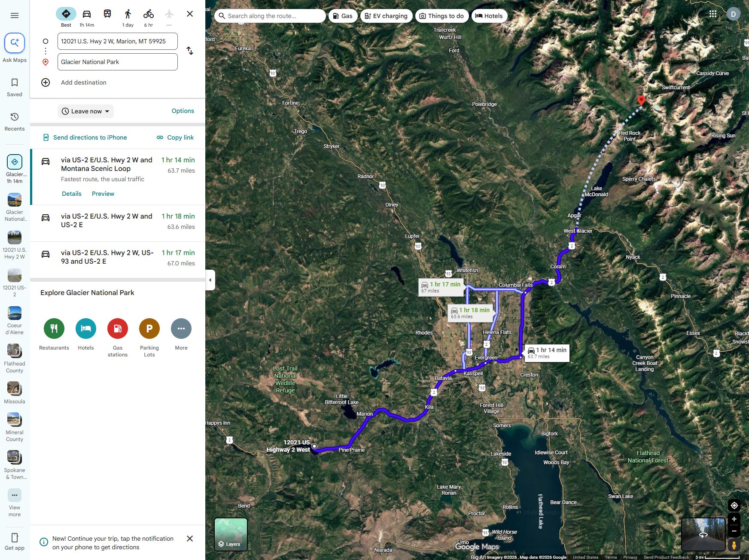Open Flathead County recent item

coord(15,359)
